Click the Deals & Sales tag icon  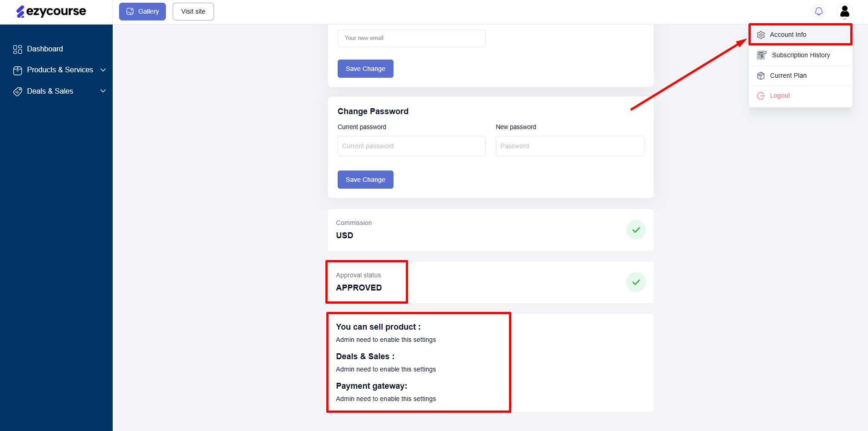click(x=18, y=91)
